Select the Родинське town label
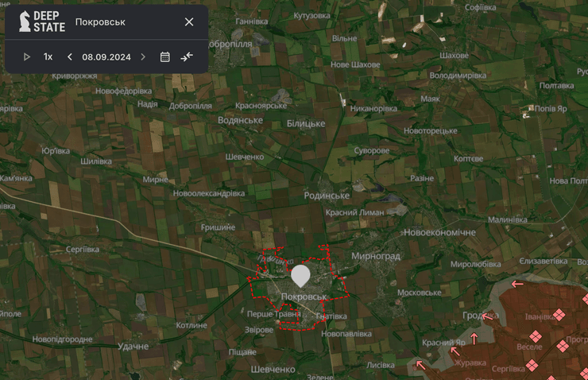 pos(327,196)
